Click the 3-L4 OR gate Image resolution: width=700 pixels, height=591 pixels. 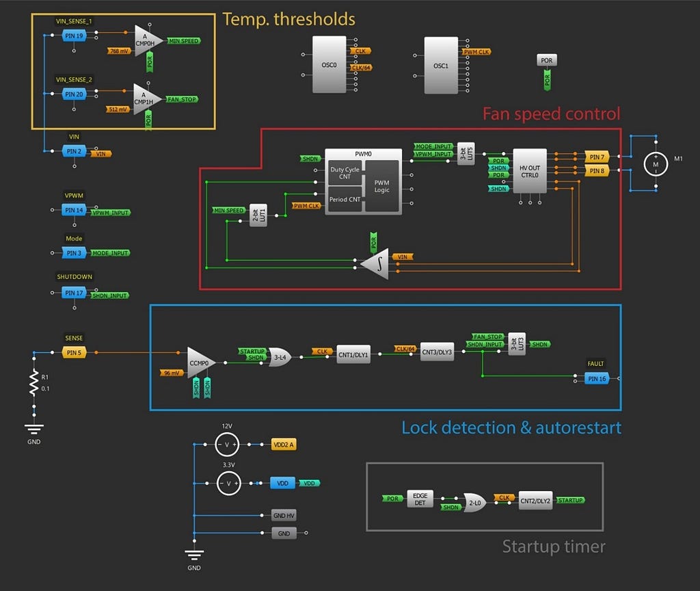(x=280, y=357)
